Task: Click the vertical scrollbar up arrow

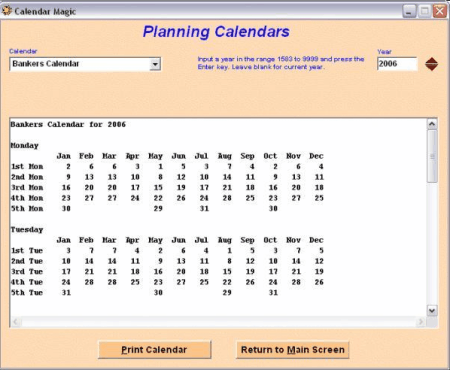Action: (432, 124)
